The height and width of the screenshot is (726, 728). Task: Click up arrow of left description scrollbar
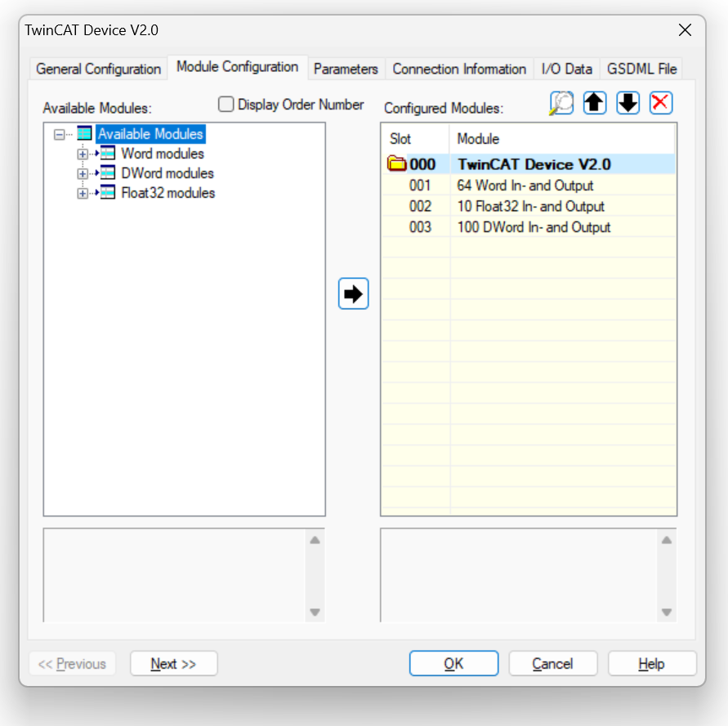315,540
